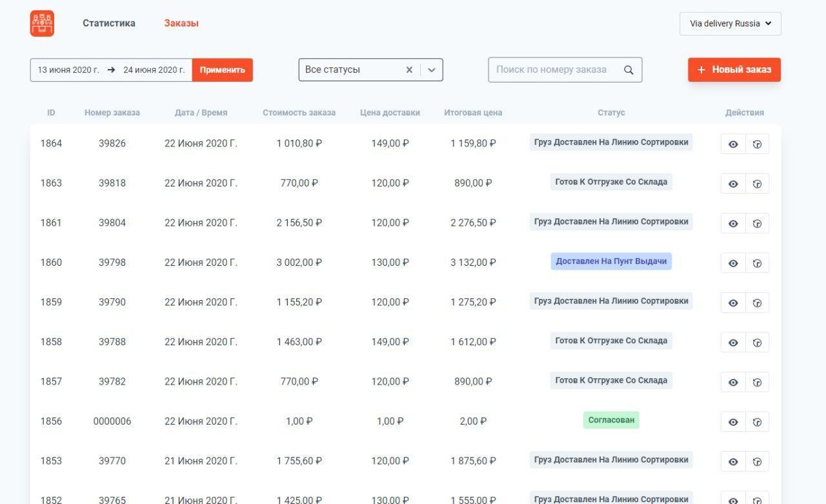
Task: Open the Via delivery Russia dropdown
Action: (730, 23)
